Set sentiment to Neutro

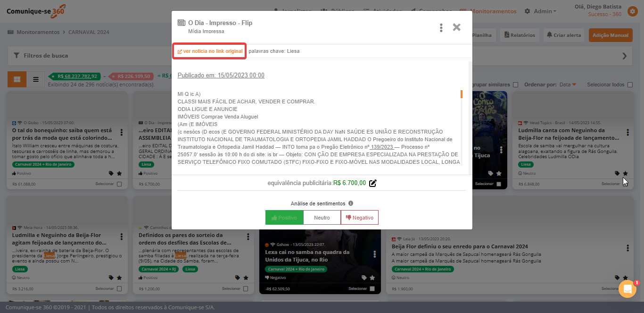pyautogui.click(x=322, y=218)
